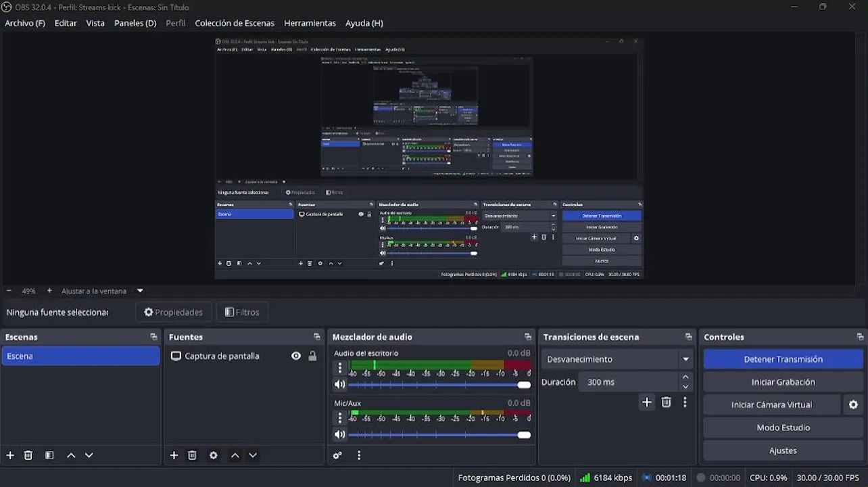The height and width of the screenshot is (487, 868).
Task: Open advanced audio properties gears icon
Action: [337, 455]
